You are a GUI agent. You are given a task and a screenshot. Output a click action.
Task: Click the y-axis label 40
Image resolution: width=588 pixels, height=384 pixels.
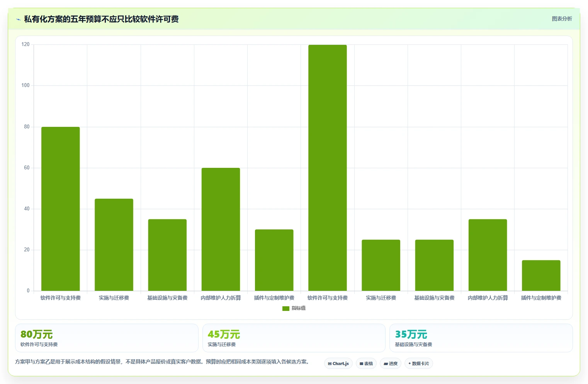pyautogui.click(x=27, y=209)
